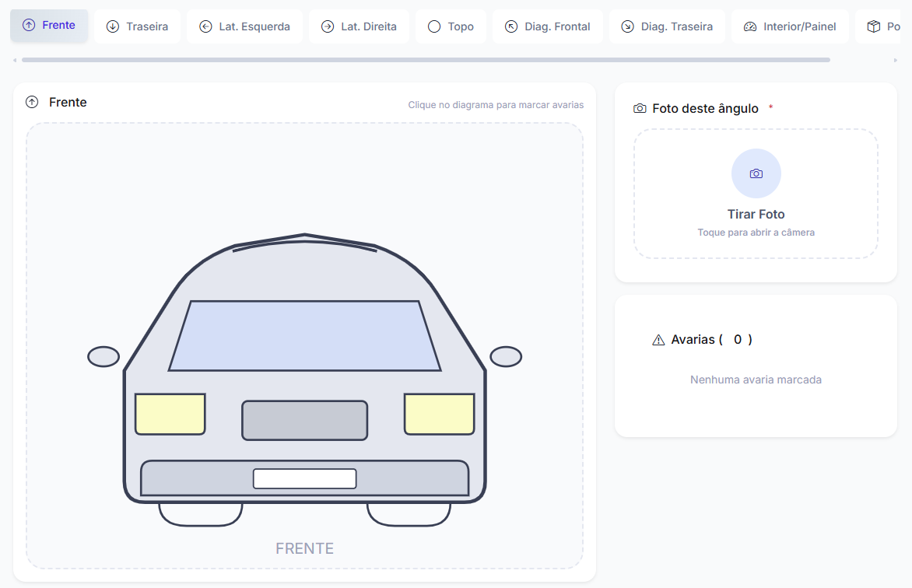Open the Topo view tab
This screenshot has height=588, width=912.
451,26
